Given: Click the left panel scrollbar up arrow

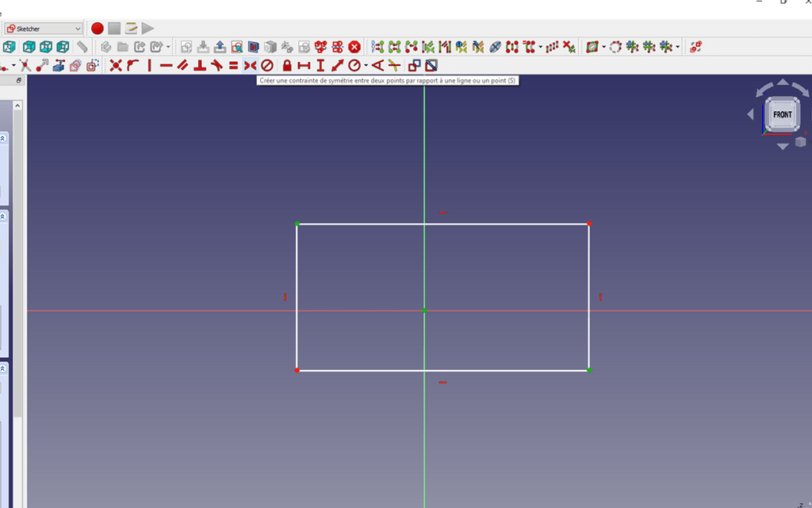Looking at the screenshot, I should 17,106.
